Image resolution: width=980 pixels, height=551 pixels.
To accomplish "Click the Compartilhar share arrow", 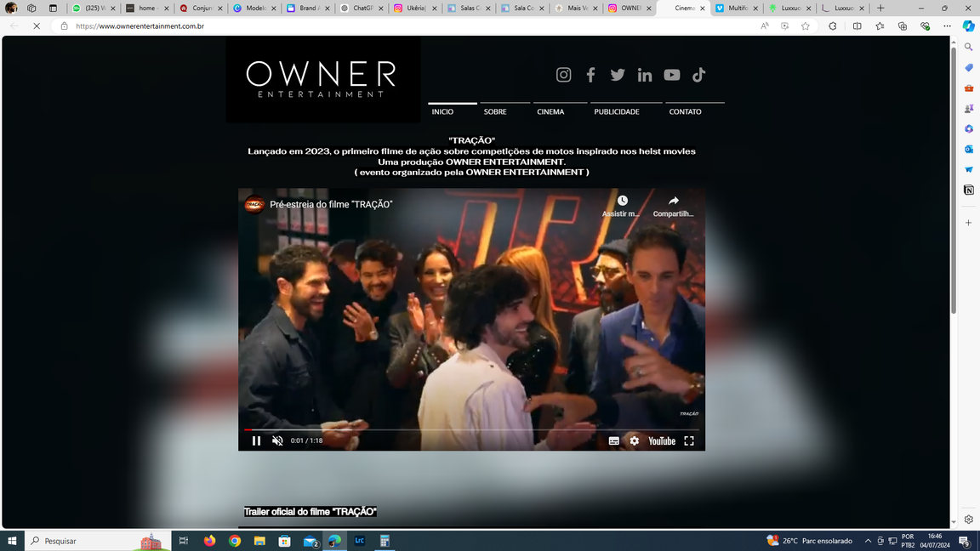I will pos(673,201).
